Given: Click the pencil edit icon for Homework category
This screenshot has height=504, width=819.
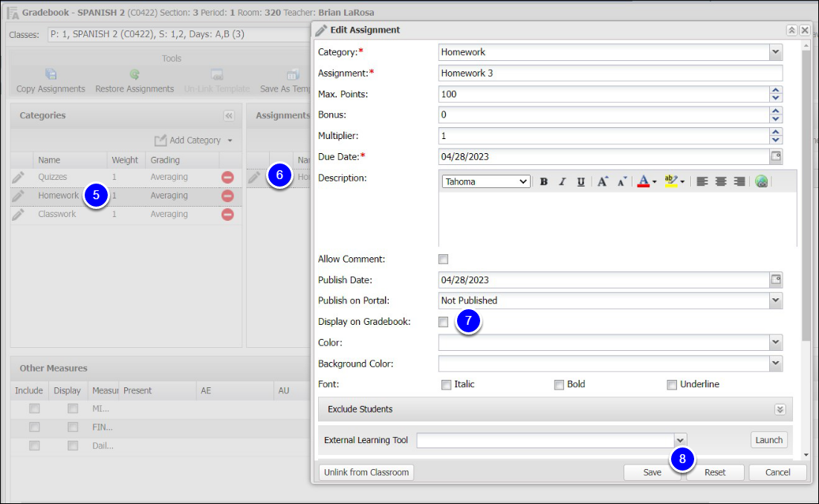Looking at the screenshot, I should click(x=19, y=196).
